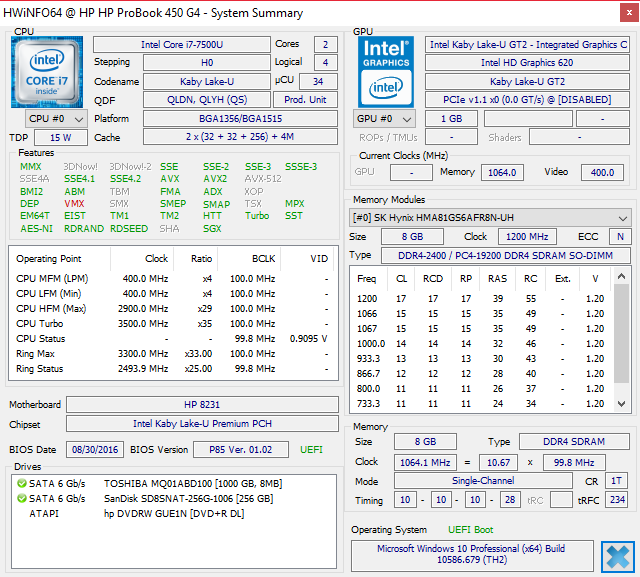640x577 pixels.
Task: Click the Intel Graphics GPU logo
Action: coord(386,72)
